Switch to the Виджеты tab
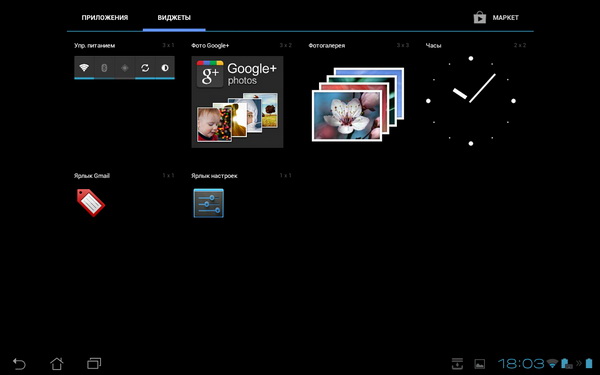 [x=174, y=18]
